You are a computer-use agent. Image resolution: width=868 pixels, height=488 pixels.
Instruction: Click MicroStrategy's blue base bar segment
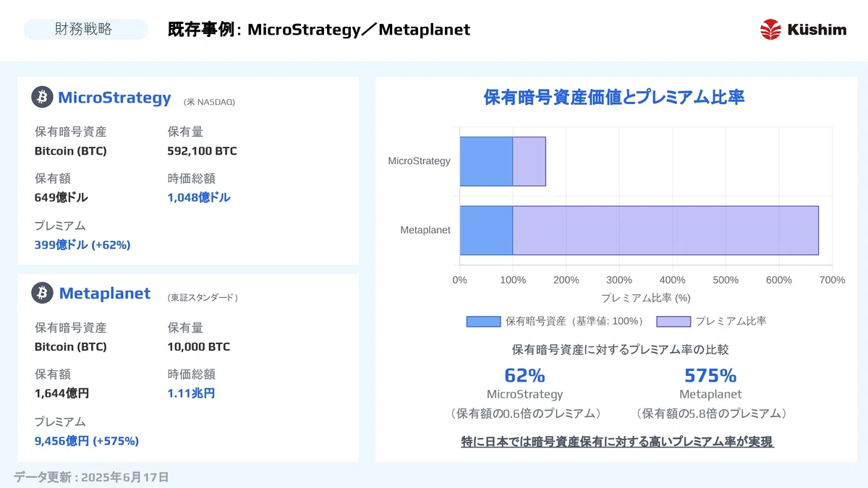click(x=486, y=161)
